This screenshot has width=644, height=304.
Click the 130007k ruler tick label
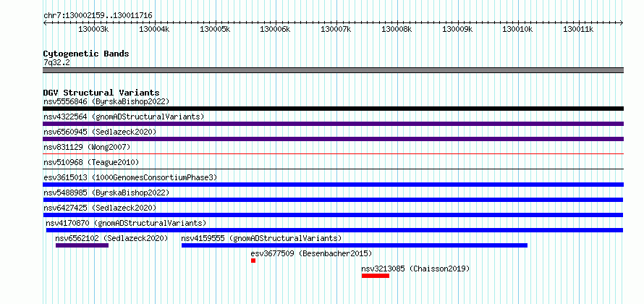tap(336, 29)
